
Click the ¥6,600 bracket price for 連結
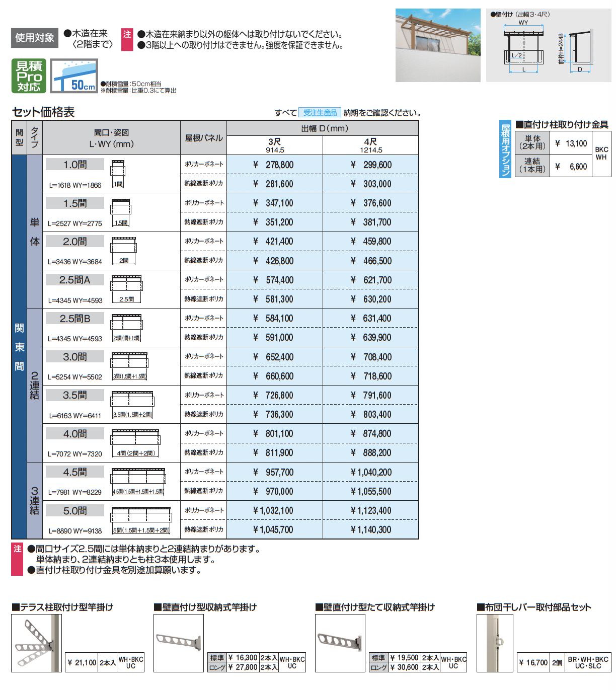tap(571, 166)
